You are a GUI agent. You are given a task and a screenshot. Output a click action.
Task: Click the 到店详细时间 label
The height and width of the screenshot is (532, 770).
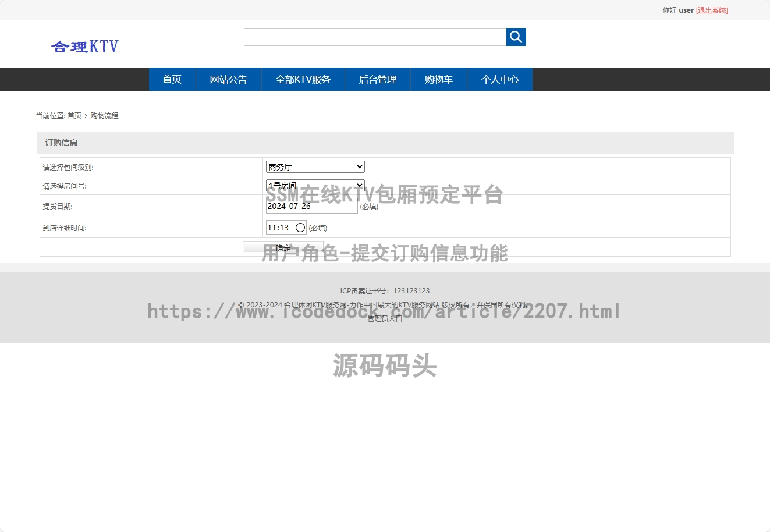pyautogui.click(x=65, y=228)
